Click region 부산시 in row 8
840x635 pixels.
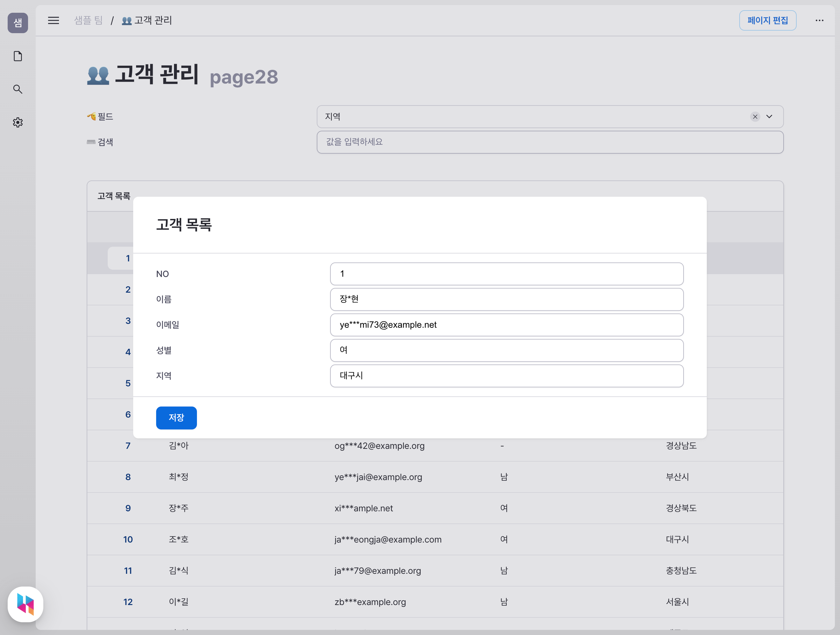click(x=677, y=477)
